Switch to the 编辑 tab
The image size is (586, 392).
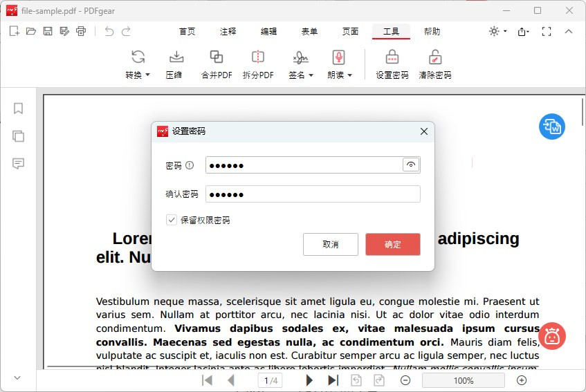pos(268,31)
